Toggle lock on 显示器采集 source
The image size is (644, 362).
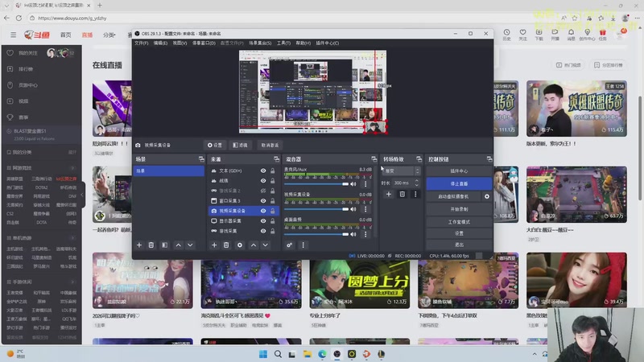tap(273, 220)
